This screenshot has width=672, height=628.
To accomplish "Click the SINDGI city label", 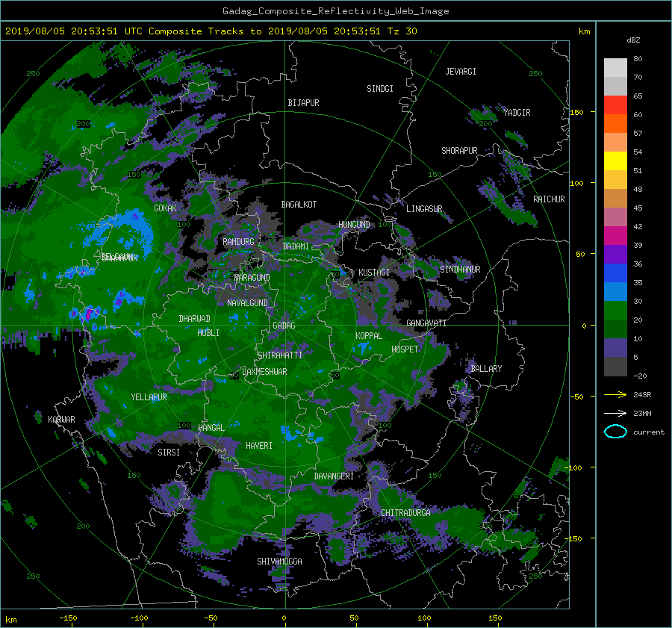I will (380, 89).
